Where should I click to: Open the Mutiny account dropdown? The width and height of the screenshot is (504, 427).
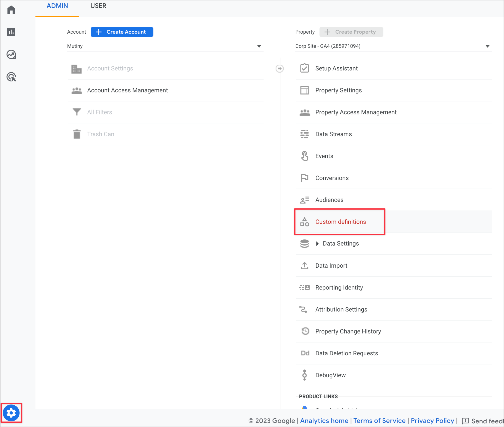coord(165,46)
